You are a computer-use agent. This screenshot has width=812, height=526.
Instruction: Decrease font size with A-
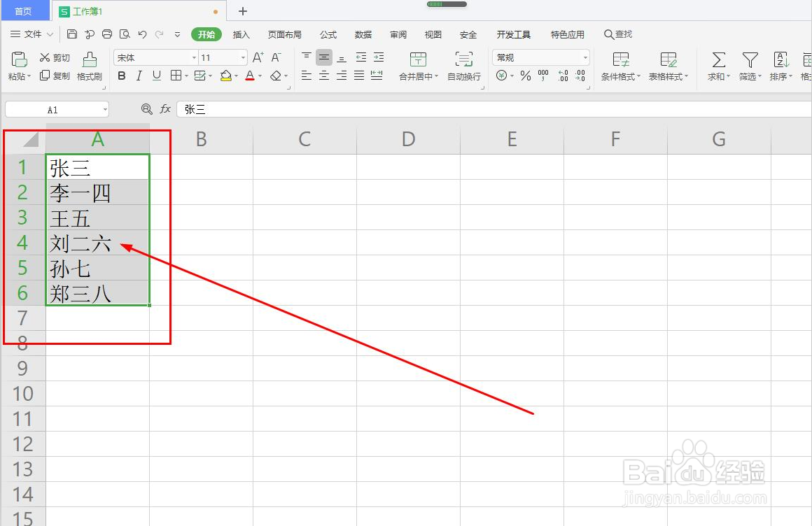click(276, 57)
